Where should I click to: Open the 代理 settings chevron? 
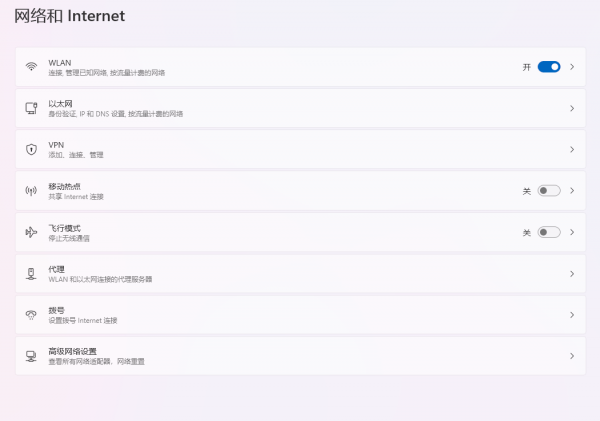coord(572,273)
